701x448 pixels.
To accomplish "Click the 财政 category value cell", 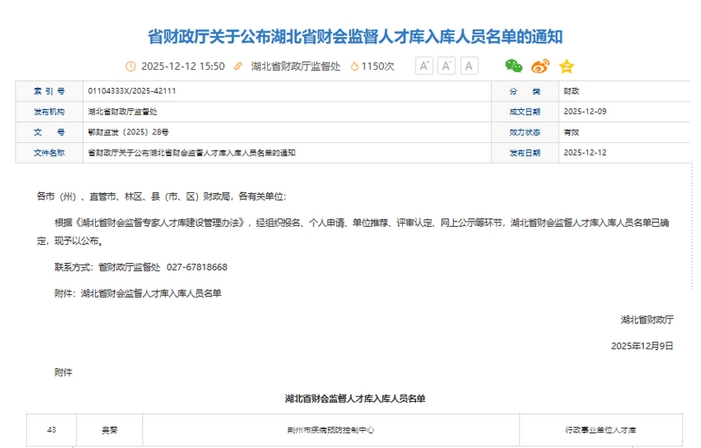I will coord(571,90).
